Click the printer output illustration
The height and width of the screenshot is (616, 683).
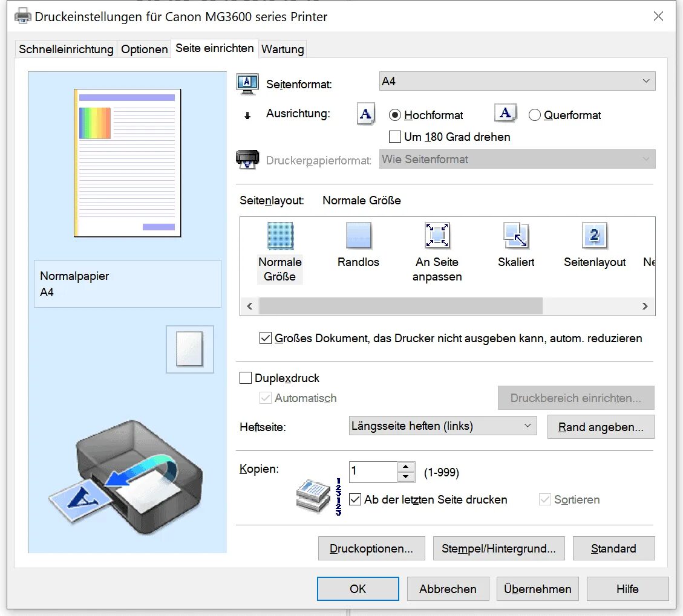tap(125, 478)
